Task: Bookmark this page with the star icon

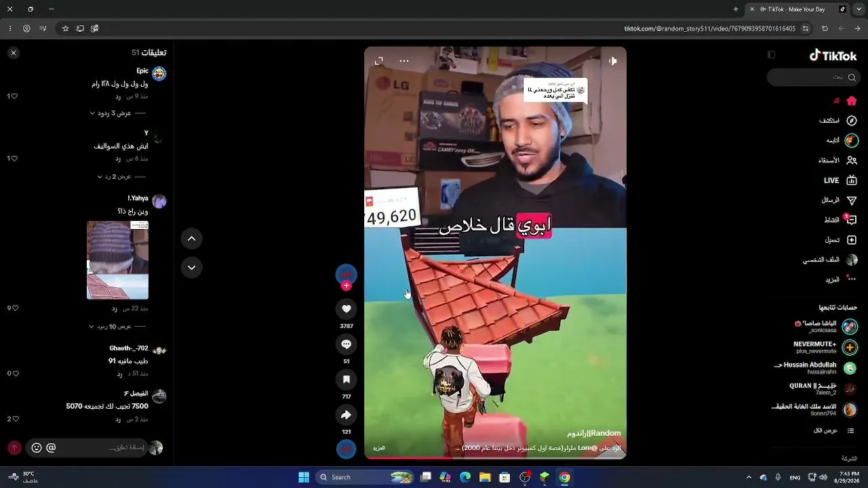Action: click(65, 28)
